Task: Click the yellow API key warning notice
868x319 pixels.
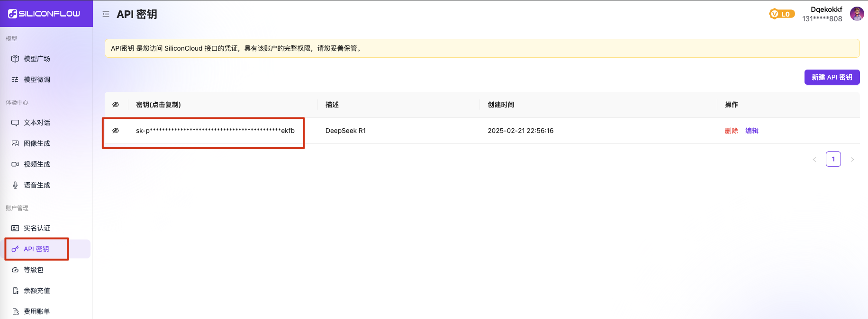Action: point(482,48)
